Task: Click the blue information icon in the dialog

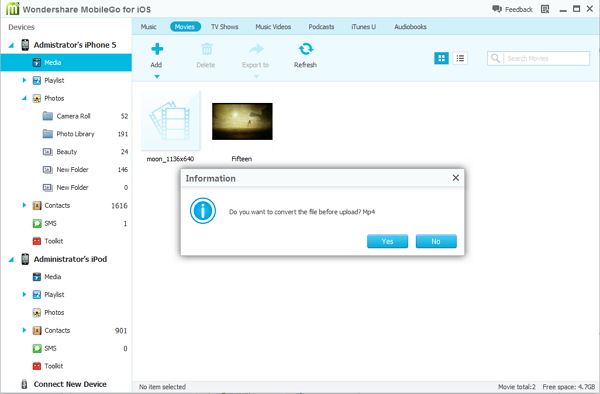Action: (x=203, y=211)
